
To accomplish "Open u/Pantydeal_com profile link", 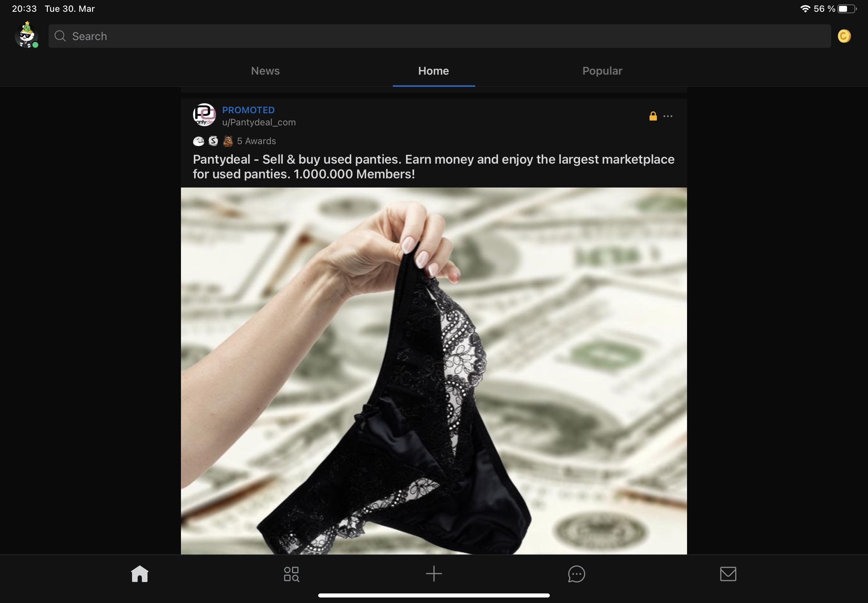I will click(259, 122).
